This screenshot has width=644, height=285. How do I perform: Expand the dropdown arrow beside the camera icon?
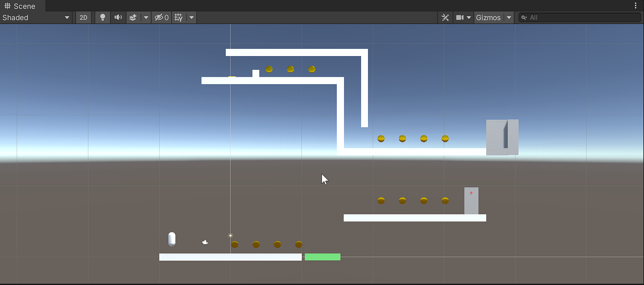(x=469, y=17)
